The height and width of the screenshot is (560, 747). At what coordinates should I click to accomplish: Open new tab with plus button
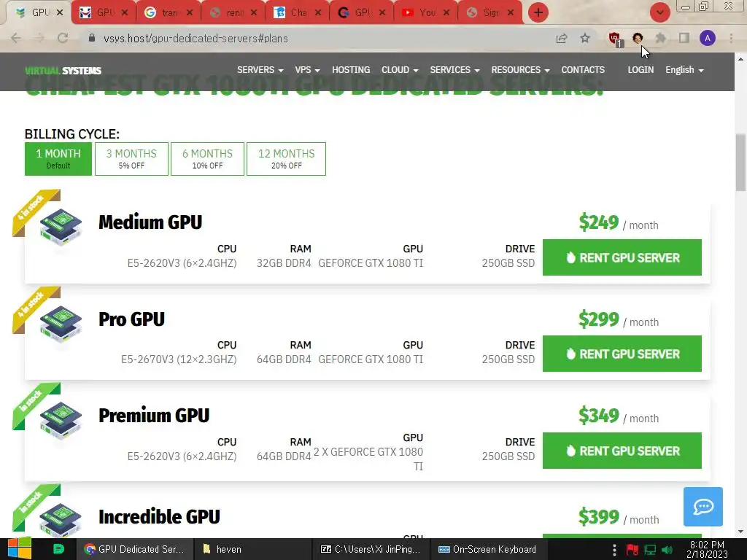click(x=538, y=12)
